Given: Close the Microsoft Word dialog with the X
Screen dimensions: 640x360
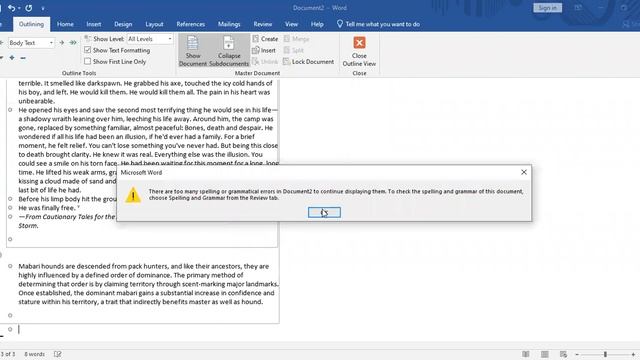Looking at the screenshot, I should pos(524,172).
